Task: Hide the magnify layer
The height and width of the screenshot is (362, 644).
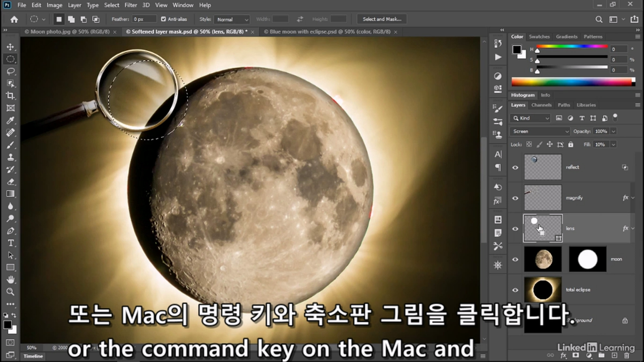Action: [515, 198]
